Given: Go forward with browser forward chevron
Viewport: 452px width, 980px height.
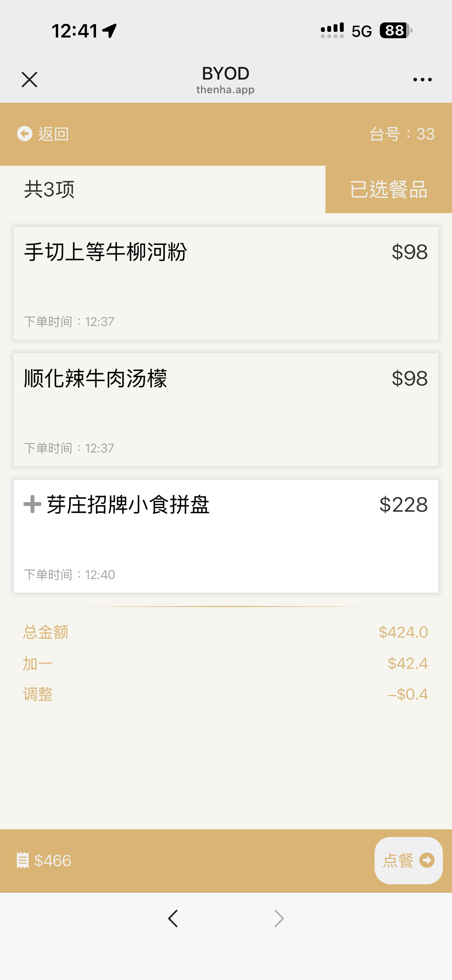Looking at the screenshot, I should (279, 918).
